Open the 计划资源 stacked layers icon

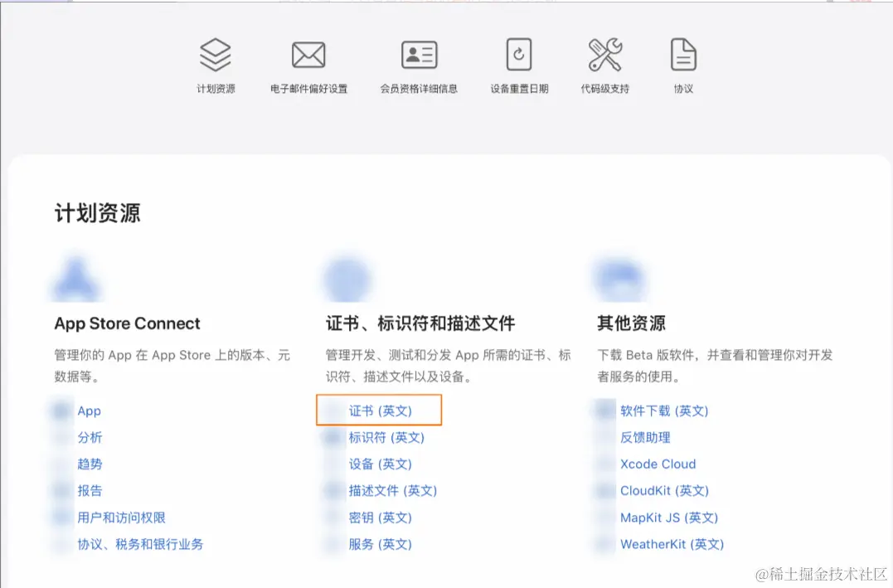[216, 55]
